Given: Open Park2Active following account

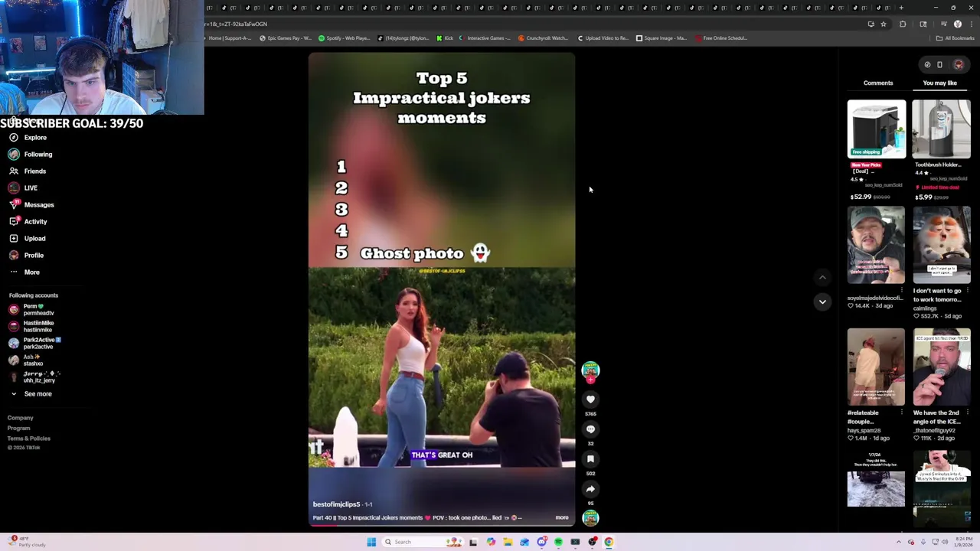Looking at the screenshot, I should pyautogui.click(x=34, y=344).
